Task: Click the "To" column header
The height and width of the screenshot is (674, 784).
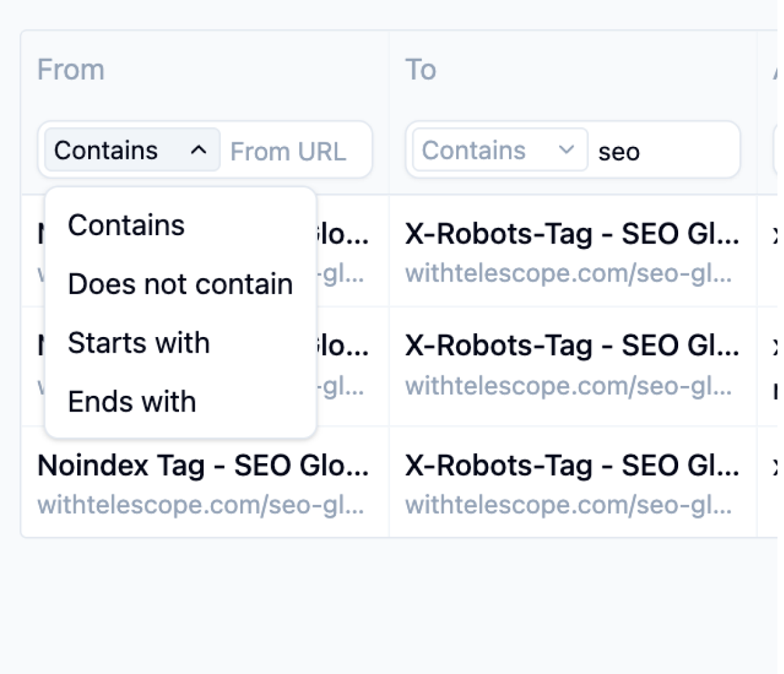Action: (x=421, y=70)
